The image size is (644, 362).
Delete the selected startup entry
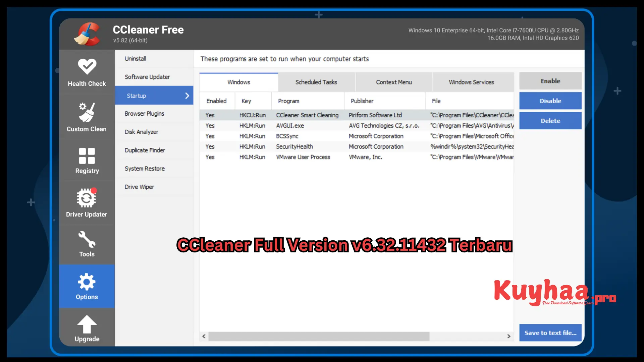(x=550, y=120)
